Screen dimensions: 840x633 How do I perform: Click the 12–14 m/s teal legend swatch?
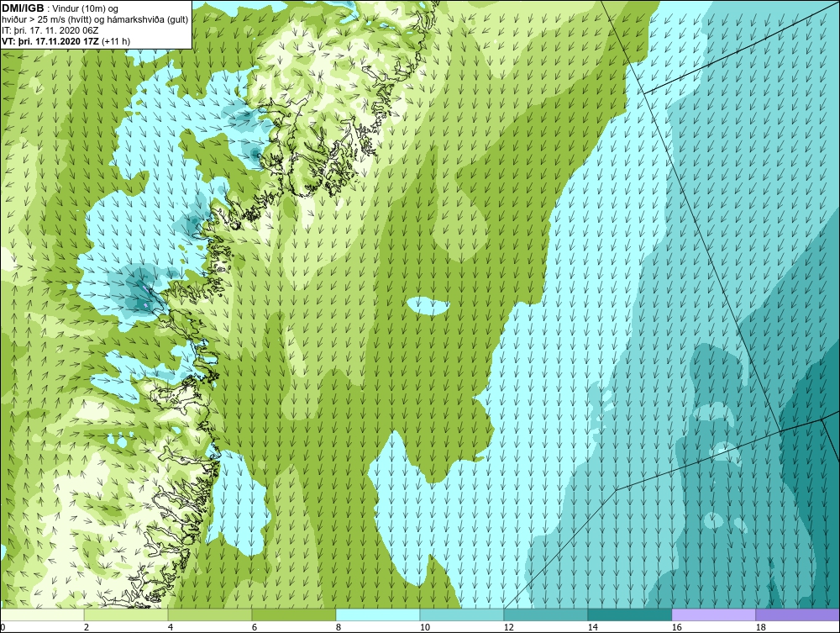tap(545, 615)
